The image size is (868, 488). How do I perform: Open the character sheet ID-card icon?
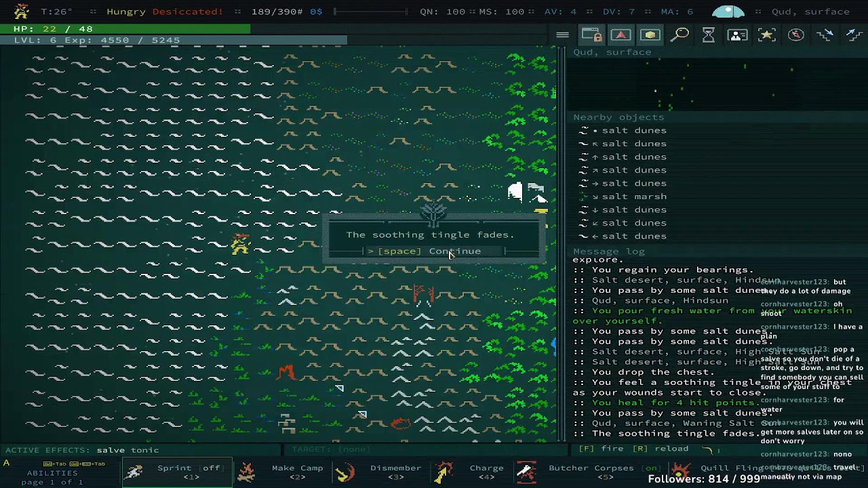[x=738, y=35]
